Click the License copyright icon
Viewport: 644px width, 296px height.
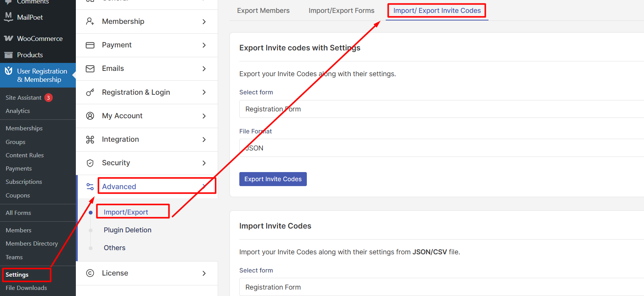click(x=90, y=273)
